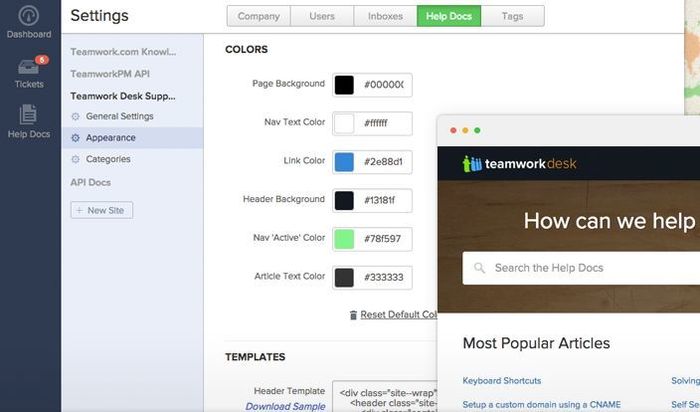Switch to the Tags tab

click(x=512, y=16)
